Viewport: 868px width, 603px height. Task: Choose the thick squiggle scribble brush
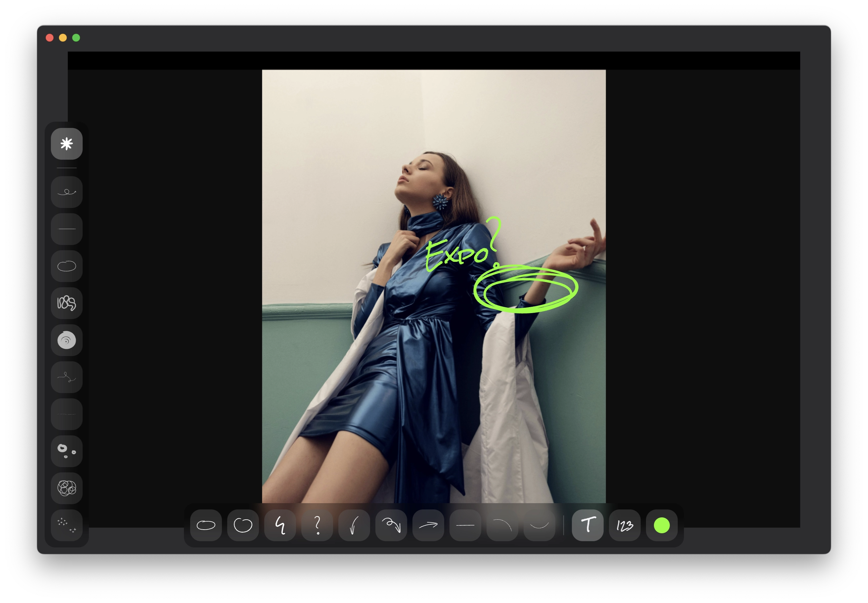pyautogui.click(x=66, y=303)
